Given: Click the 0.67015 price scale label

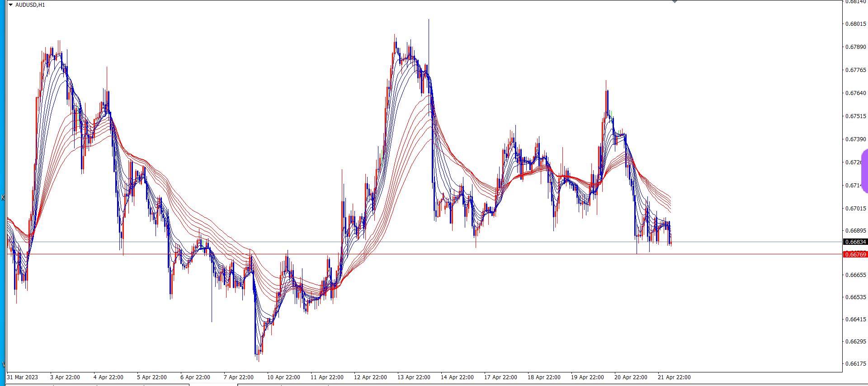Looking at the screenshot, I should tap(856, 209).
